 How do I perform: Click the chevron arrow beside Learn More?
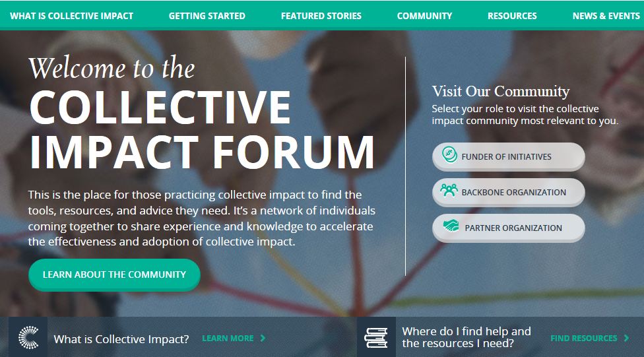[x=263, y=338]
